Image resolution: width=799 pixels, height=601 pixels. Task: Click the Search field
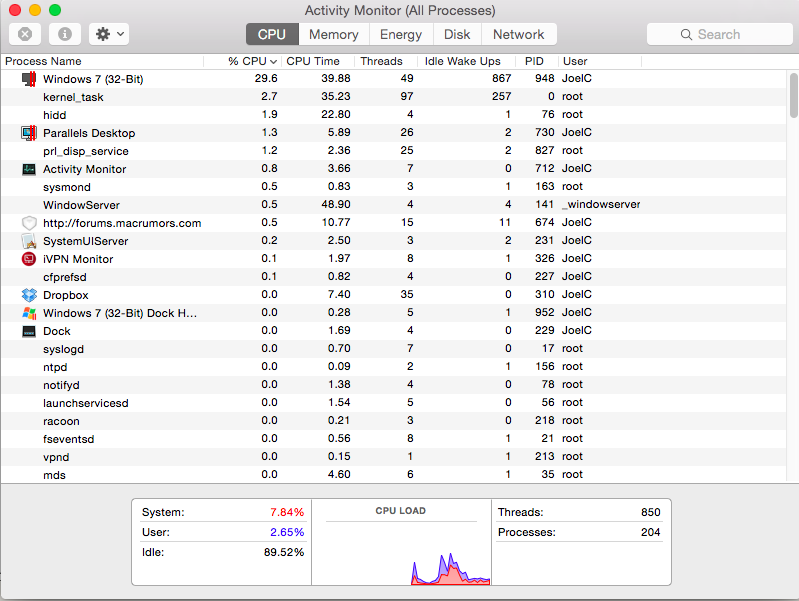pyautogui.click(x=720, y=34)
